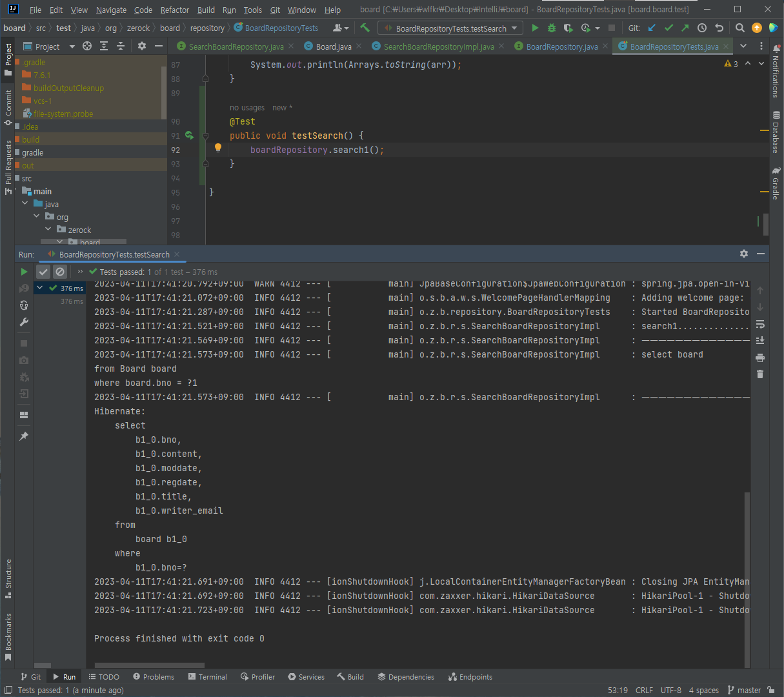784x697 pixels.
Task: Roll back changes with the undo arrow
Action: (x=719, y=28)
